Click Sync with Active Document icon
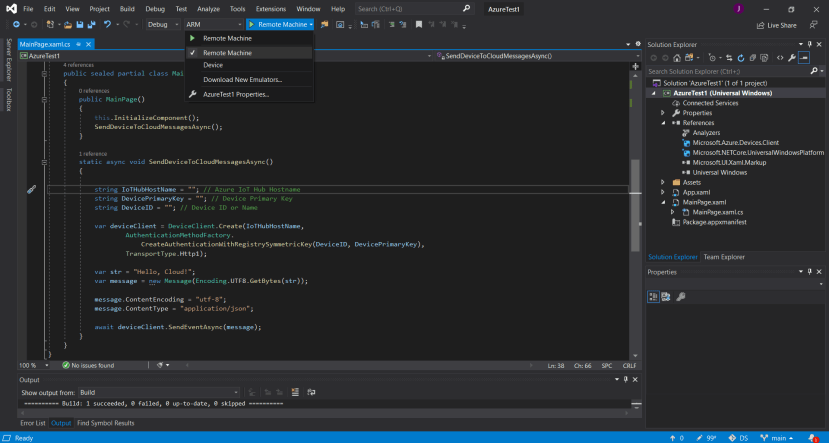 coord(729,58)
